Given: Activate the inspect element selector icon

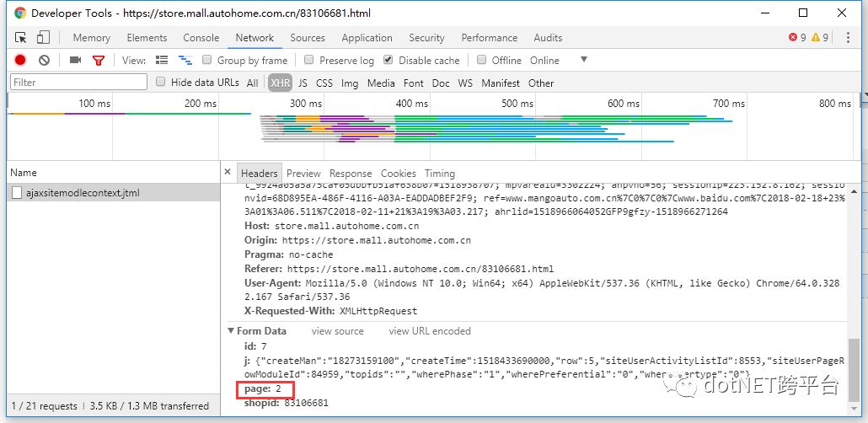Looking at the screenshot, I should pos(20,38).
